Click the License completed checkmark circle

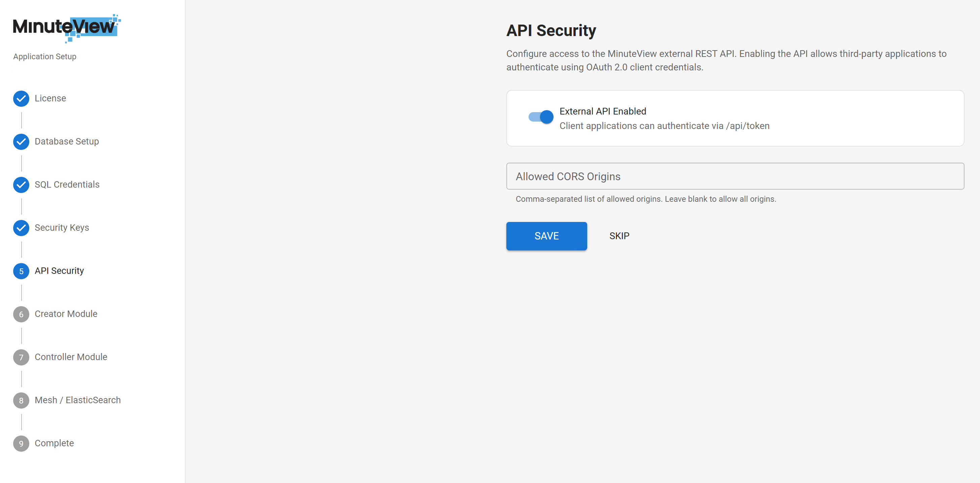(x=21, y=98)
